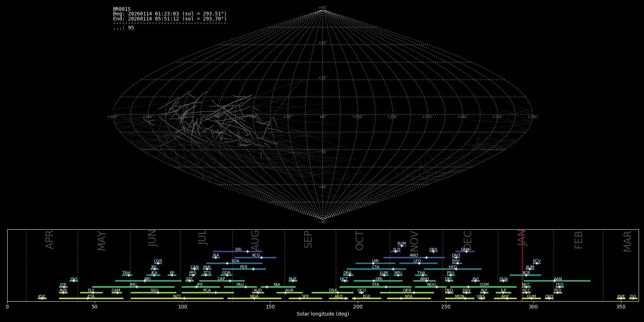The width and height of the screenshot is (644, 322).
Task: Click the SDA shower label
Action: [235, 261]
